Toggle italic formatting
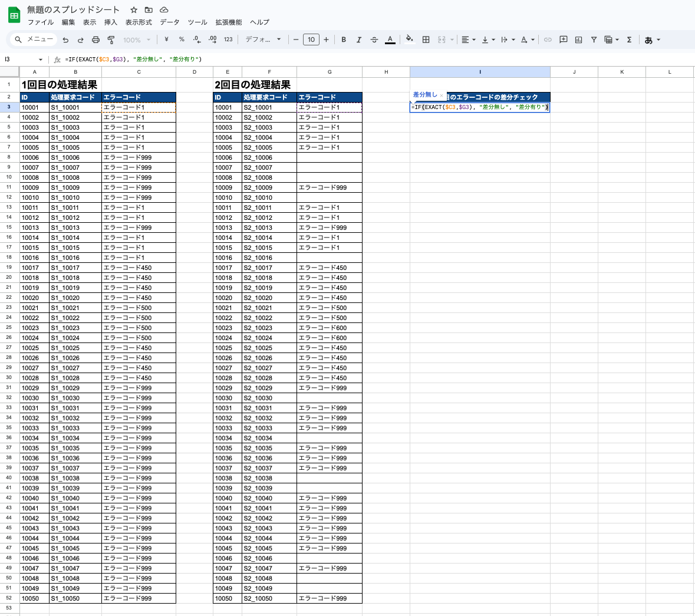This screenshot has width=695, height=616. (358, 39)
